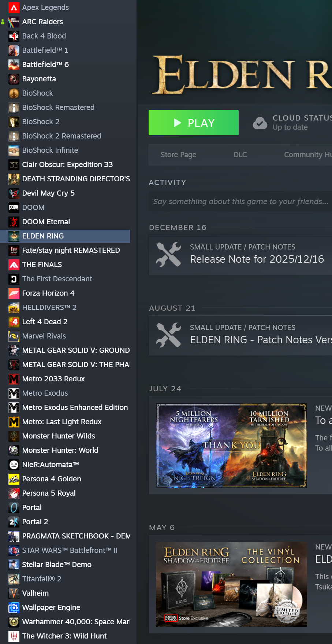Click the DOOM Eternal game icon
The image size is (332, 644).
pos(14,222)
